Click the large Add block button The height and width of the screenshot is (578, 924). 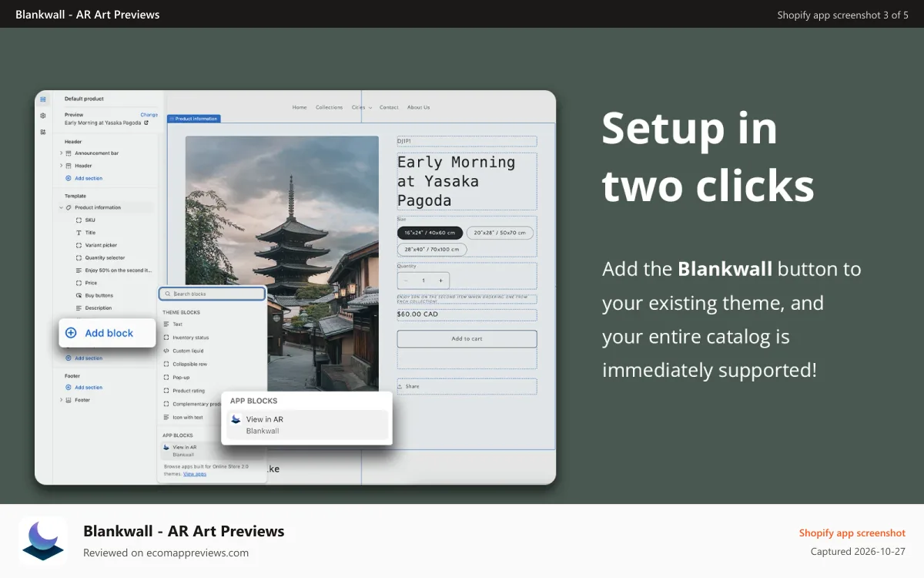(x=108, y=333)
